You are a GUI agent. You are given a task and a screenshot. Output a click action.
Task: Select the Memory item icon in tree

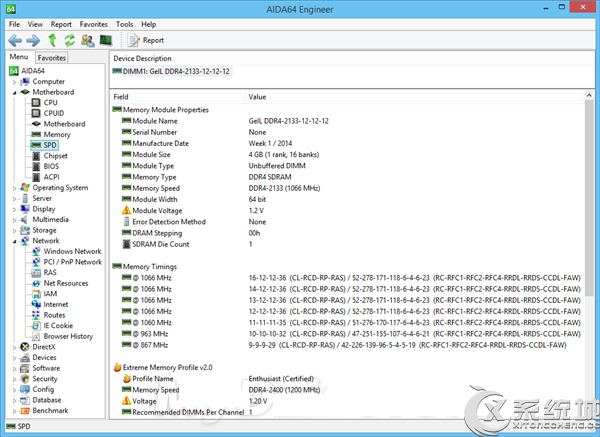point(36,135)
